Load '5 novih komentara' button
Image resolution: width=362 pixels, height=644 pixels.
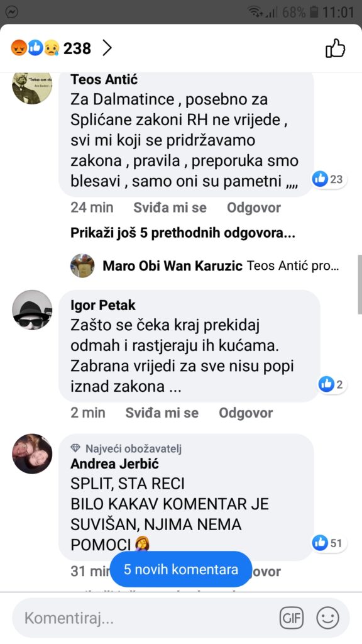click(180, 570)
